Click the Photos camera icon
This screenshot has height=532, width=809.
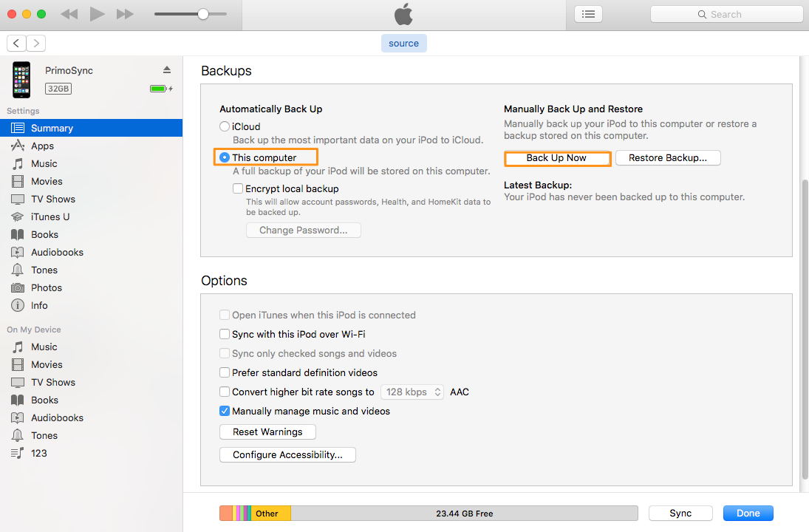[x=18, y=288]
